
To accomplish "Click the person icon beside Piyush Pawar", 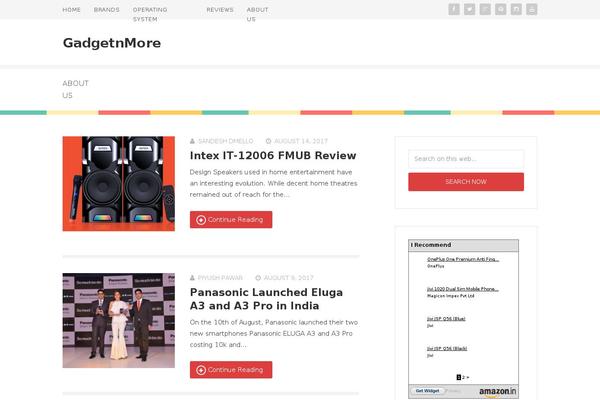I will point(192,278).
